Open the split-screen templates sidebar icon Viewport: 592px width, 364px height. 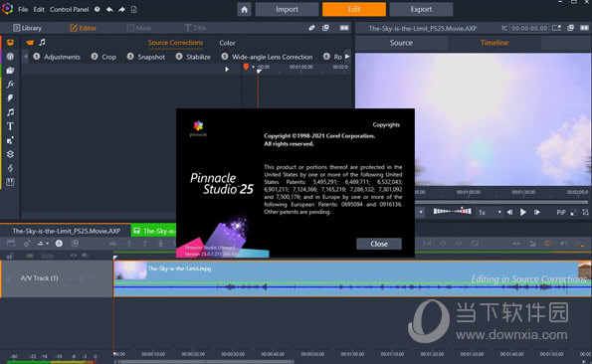(10, 182)
